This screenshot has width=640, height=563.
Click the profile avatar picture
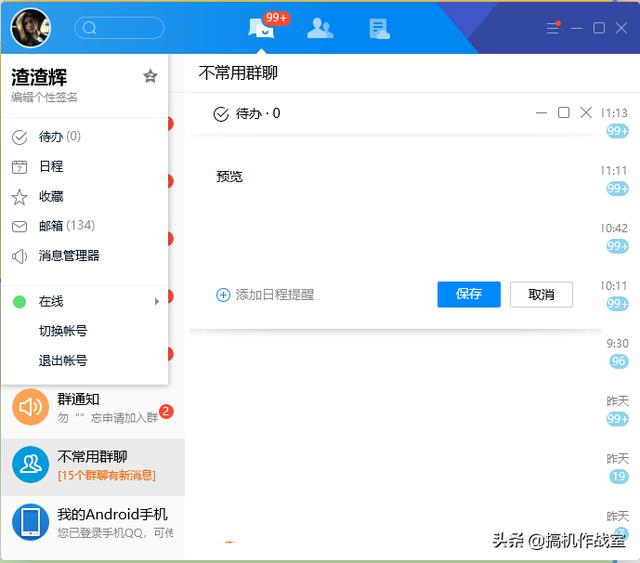click(x=31, y=27)
